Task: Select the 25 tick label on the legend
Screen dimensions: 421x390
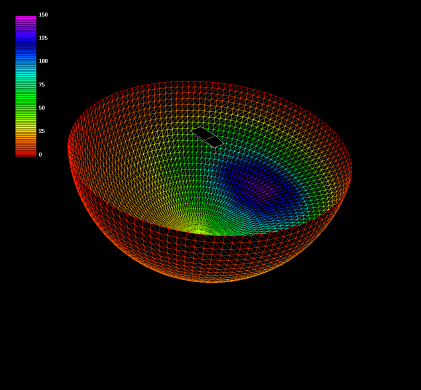Action: [42, 131]
